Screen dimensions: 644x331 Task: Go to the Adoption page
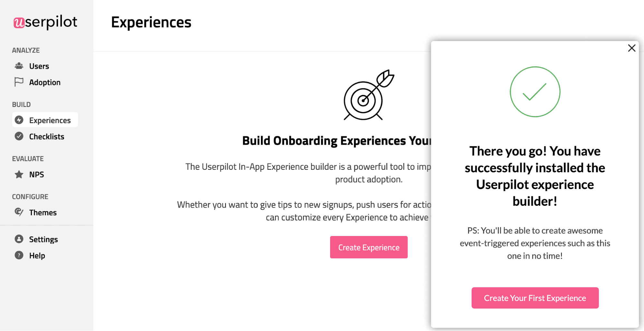point(45,82)
